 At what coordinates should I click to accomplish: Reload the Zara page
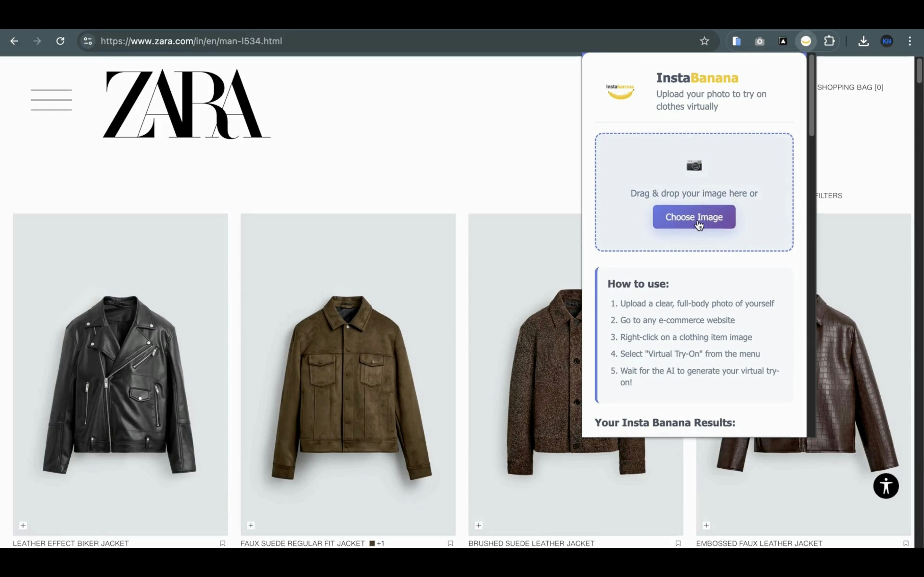point(60,41)
